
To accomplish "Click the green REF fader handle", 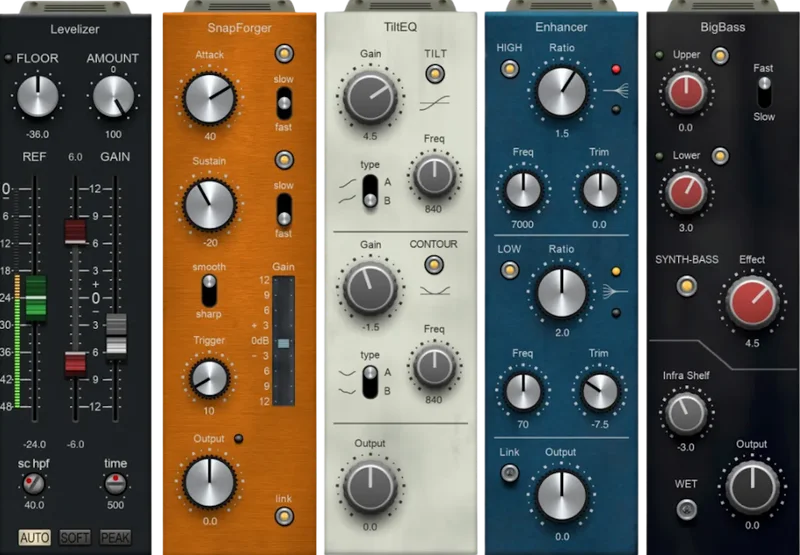I will (x=36, y=298).
